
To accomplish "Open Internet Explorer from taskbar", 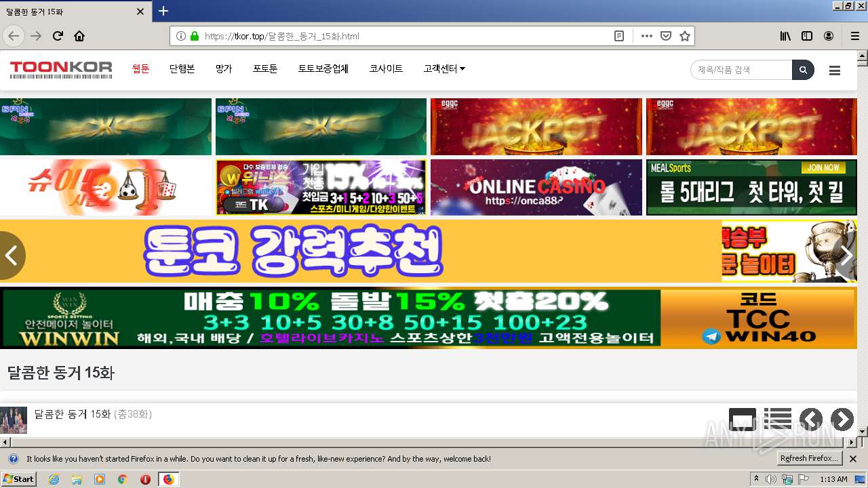I will [54, 479].
